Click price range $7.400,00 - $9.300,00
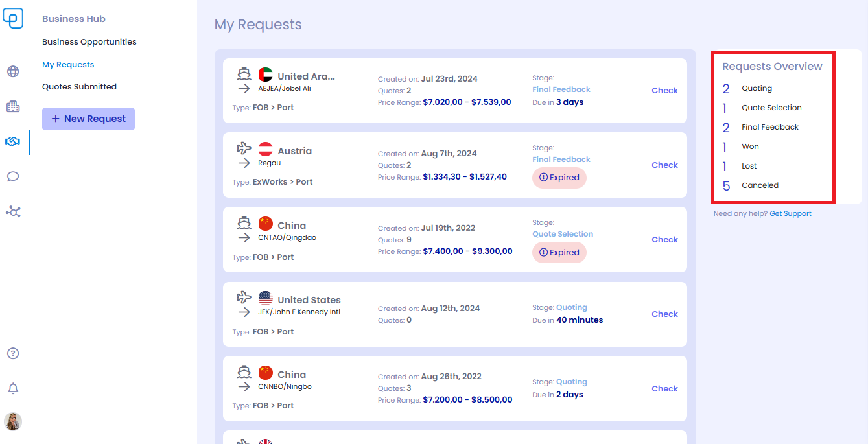The image size is (868, 444). (x=467, y=251)
